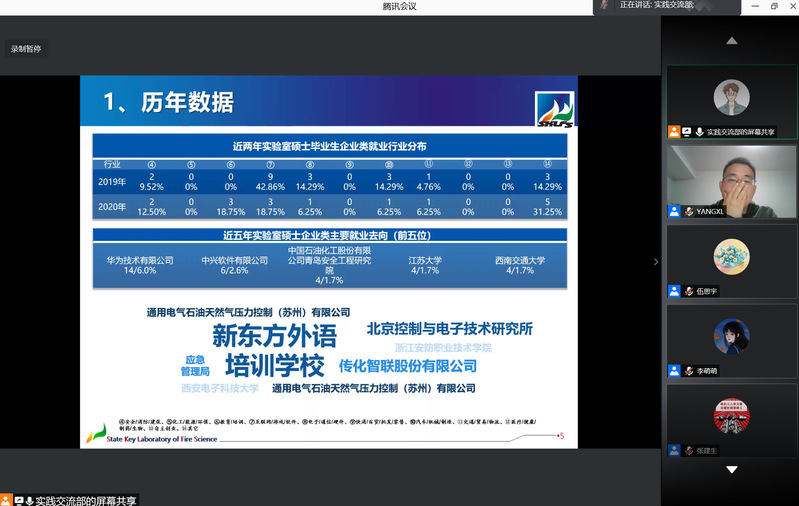Click green microphone icon in sidebar presenter tile
The width and height of the screenshot is (799, 506).
(700, 132)
